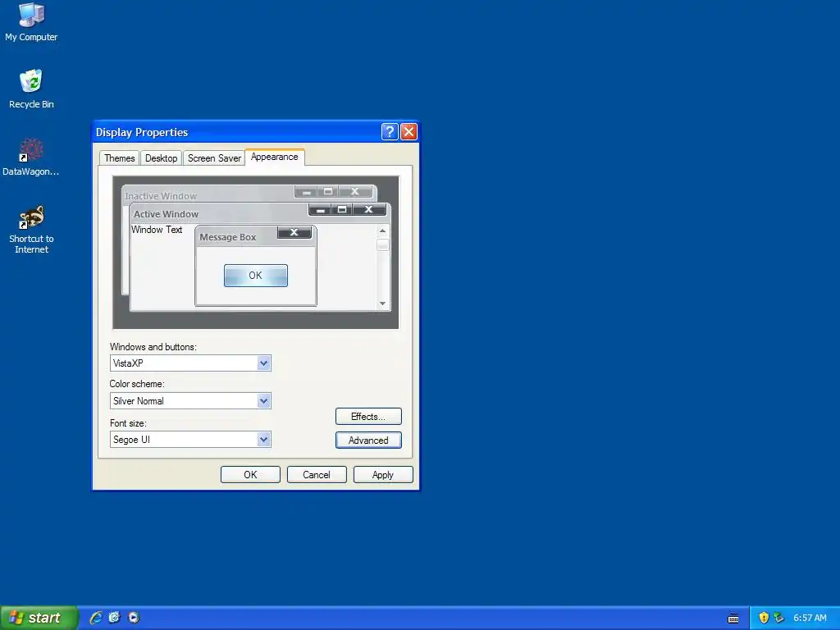Open the My Computer desktop icon
The width and height of the screenshot is (840, 630).
31,22
